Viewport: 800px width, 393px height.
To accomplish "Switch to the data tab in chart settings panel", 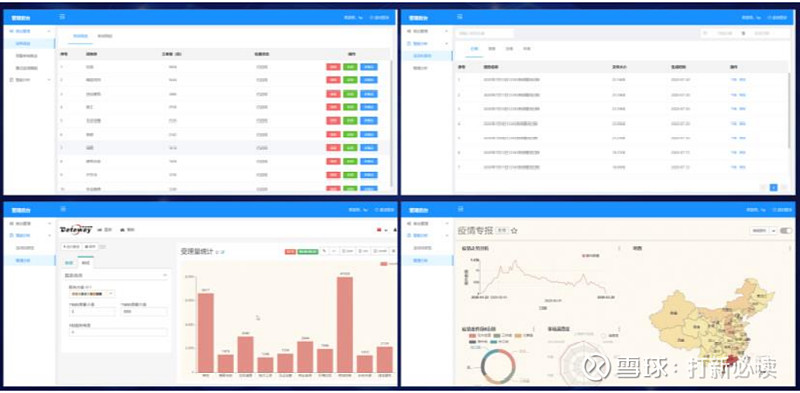I will (70, 262).
